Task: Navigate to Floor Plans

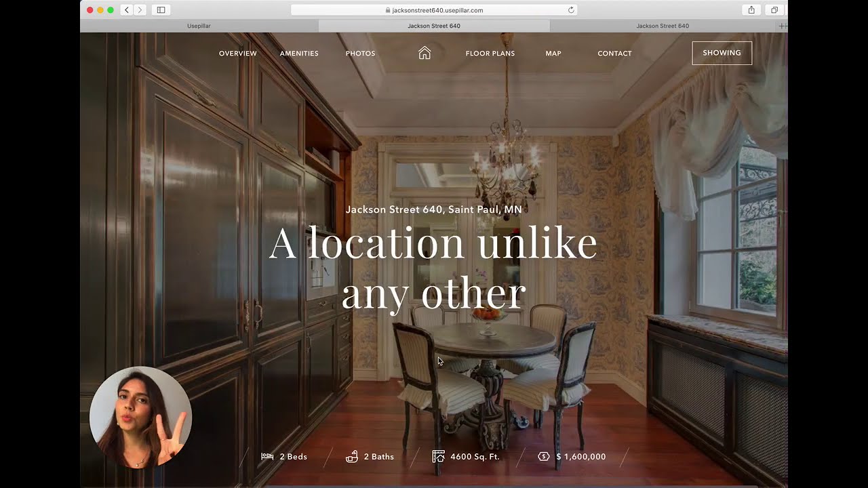Action: pyautogui.click(x=490, y=54)
